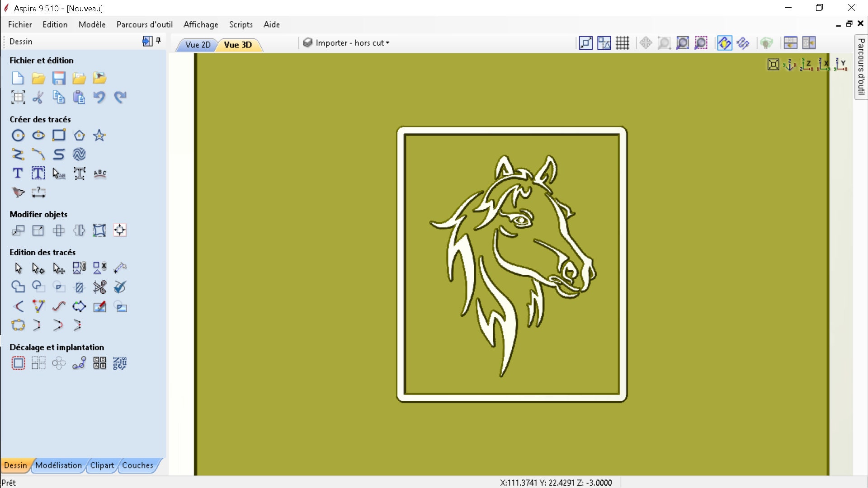Open the text on curve tool

click(x=99, y=173)
